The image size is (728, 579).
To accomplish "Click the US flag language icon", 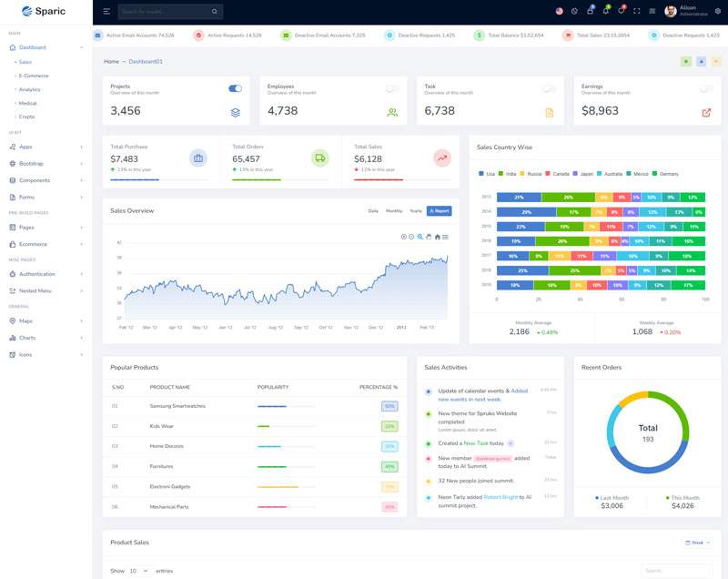I will pos(559,11).
